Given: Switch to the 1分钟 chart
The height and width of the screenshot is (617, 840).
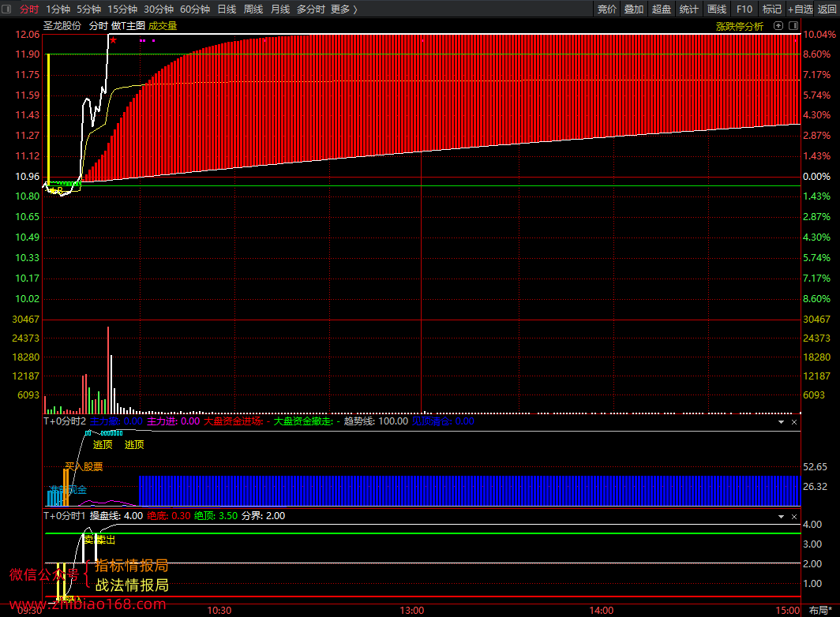Looking at the screenshot, I should [x=58, y=9].
